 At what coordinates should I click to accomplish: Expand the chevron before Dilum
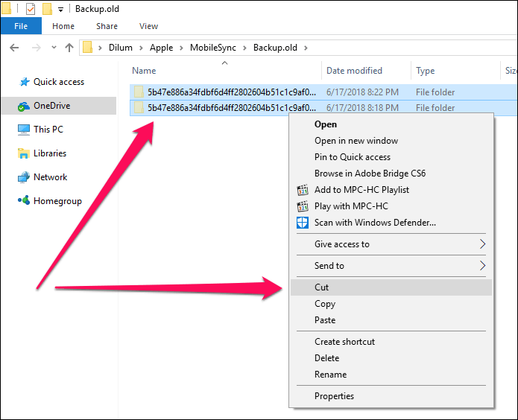[100, 48]
